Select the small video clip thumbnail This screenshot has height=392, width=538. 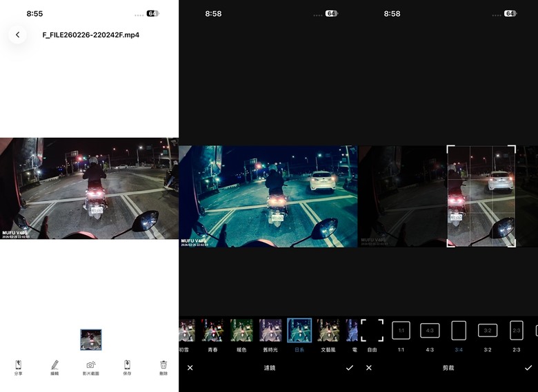(91, 340)
